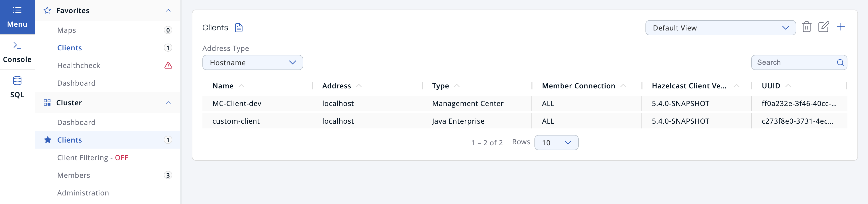Open the Rows per page selector
This screenshot has width=868, height=204.
click(556, 143)
